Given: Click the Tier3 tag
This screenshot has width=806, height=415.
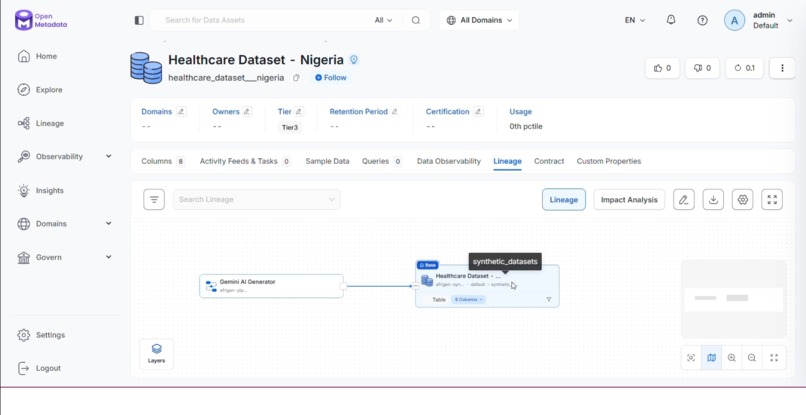Looking at the screenshot, I should pyautogui.click(x=289, y=127).
